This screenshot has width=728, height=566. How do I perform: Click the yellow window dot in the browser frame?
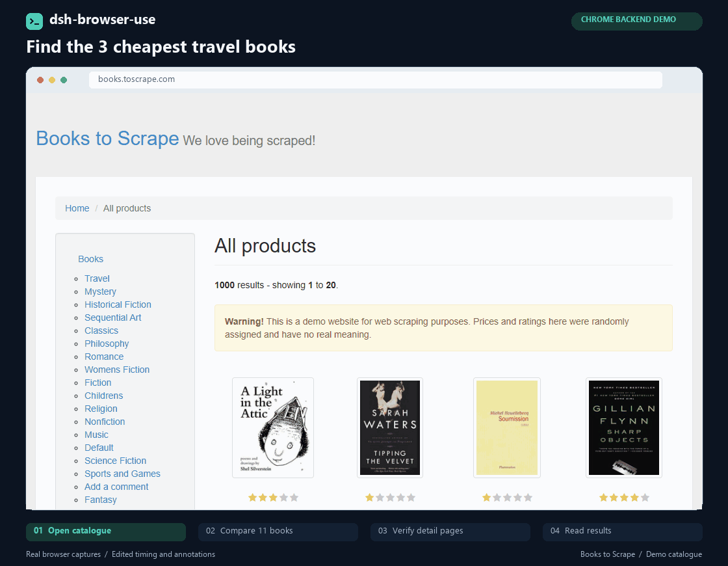[x=52, y=80]
